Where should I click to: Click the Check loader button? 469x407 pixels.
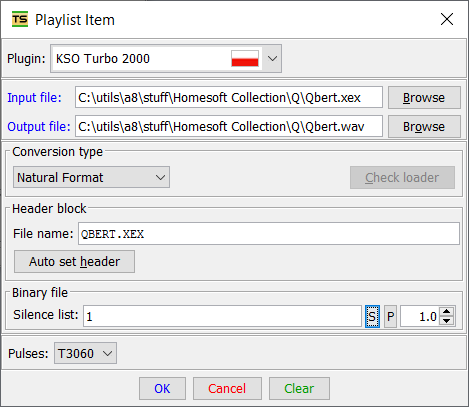click(x=402, y=178)
